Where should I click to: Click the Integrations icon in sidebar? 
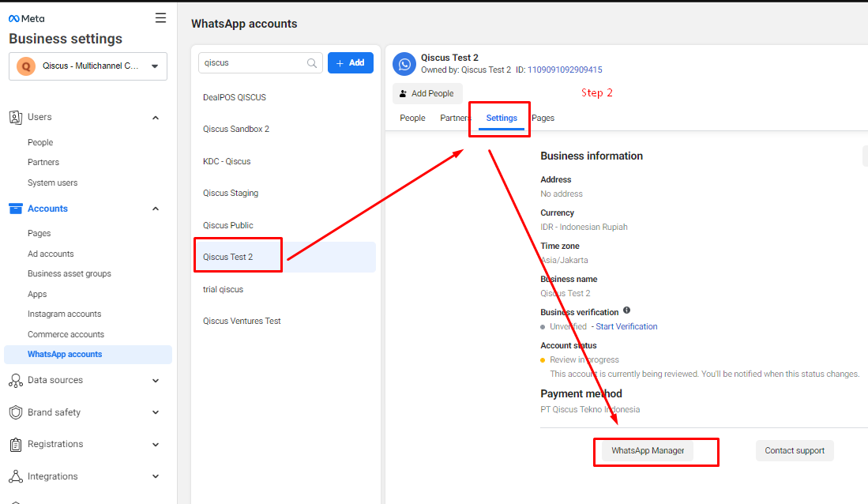[x=15, y=476]
